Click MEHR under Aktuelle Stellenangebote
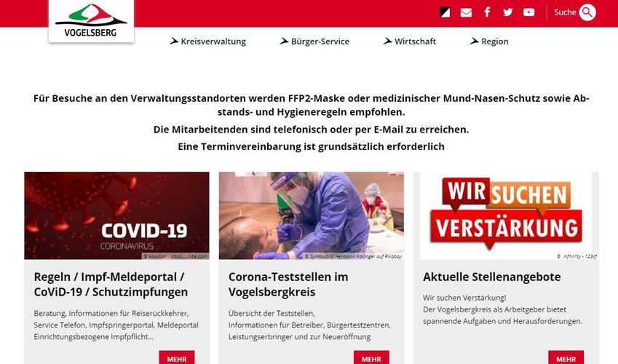The height and width of the screenshot is (364, 618). pyautogui.click(x=566, y=357)
